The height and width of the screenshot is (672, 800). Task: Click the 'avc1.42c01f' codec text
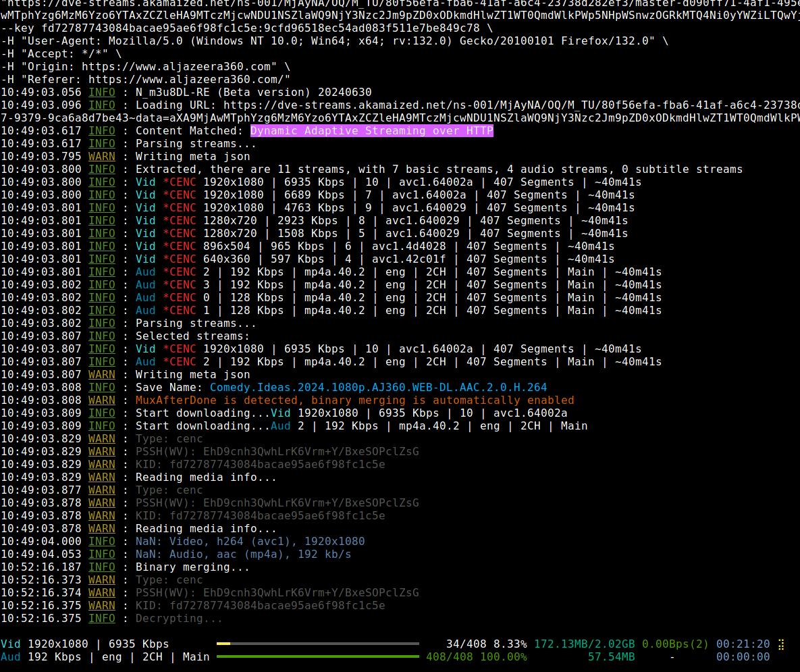click(408, 259)
